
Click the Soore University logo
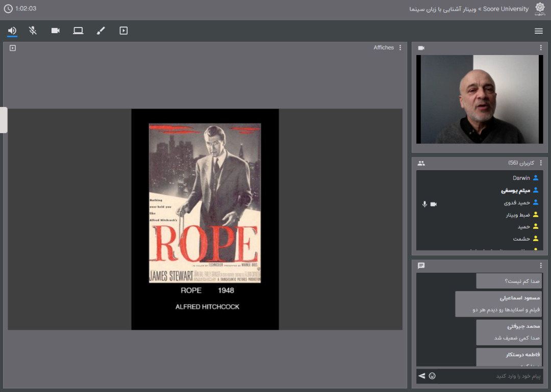[540, 9]
